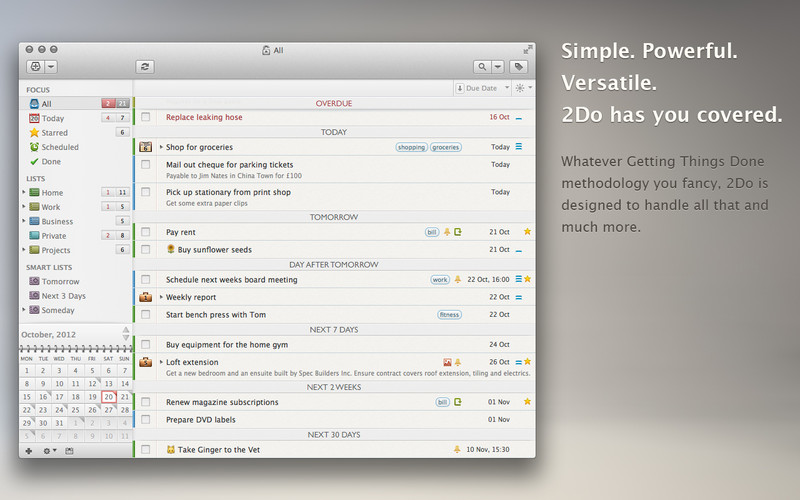Click the briefcase icon on Loft extension
800x500 pixels.
pos(146,362)
